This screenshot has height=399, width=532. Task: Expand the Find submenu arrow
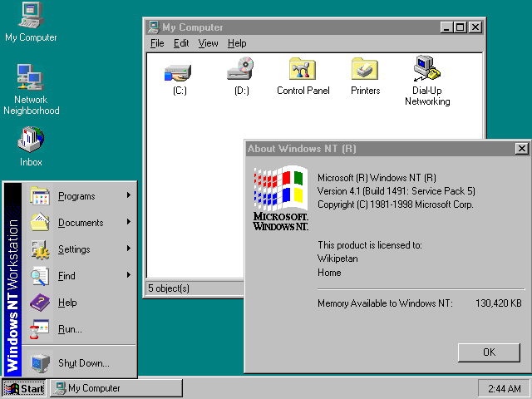tap(129, 275)
